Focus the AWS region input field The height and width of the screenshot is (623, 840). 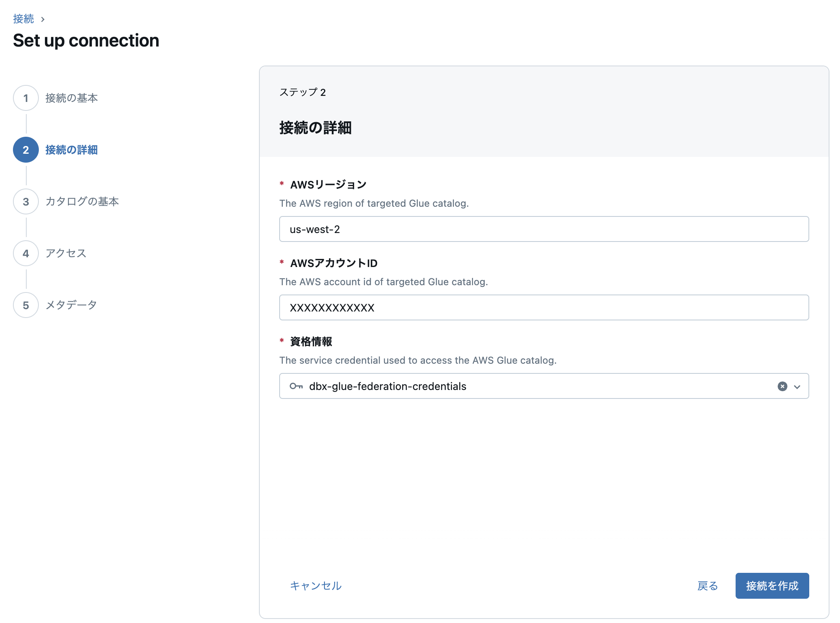click(x=543, y=229)
